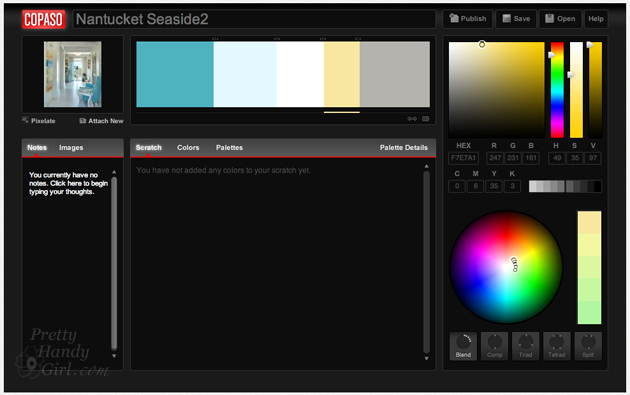Click the notes text to begin typing
The width and height of the screenshot is (630, 395).
(x=68, y=183)
